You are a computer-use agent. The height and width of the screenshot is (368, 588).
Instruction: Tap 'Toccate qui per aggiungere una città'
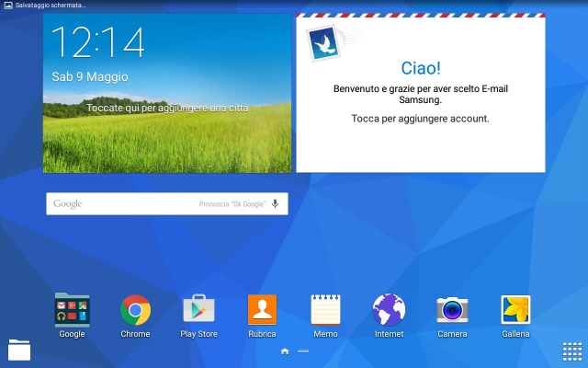pyautogui.click(x=167, y=109)
